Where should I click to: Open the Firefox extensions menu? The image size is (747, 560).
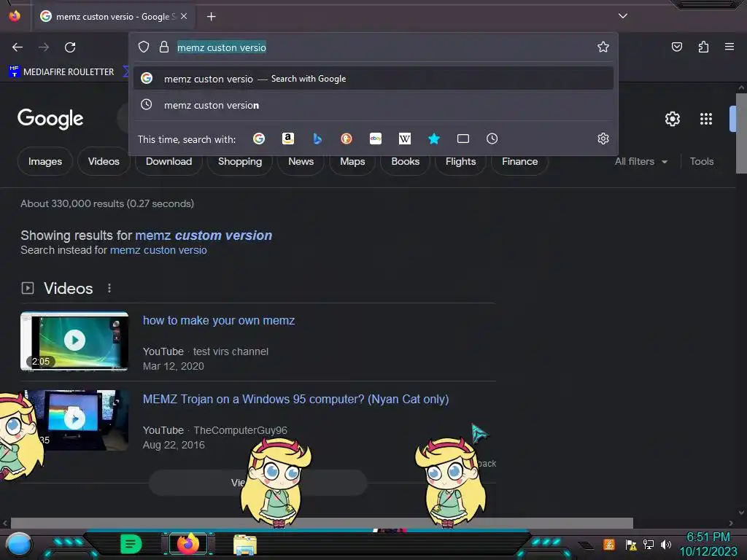tap(703, 47)
